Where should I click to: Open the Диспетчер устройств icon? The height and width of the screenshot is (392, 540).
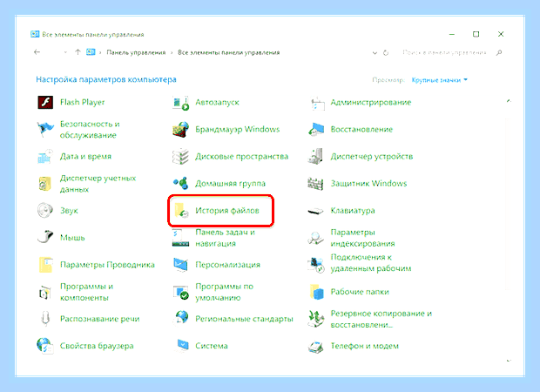pos(315,157)
